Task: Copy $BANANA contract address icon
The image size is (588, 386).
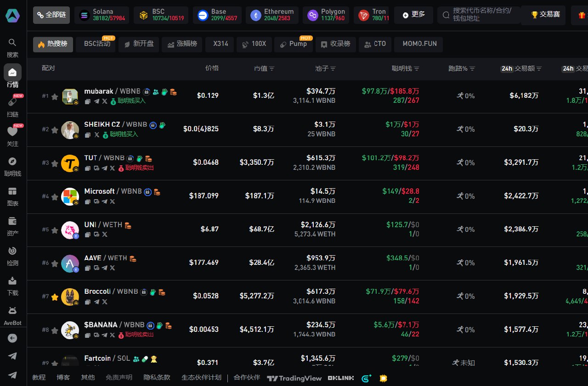Action: tap(87, 335)
